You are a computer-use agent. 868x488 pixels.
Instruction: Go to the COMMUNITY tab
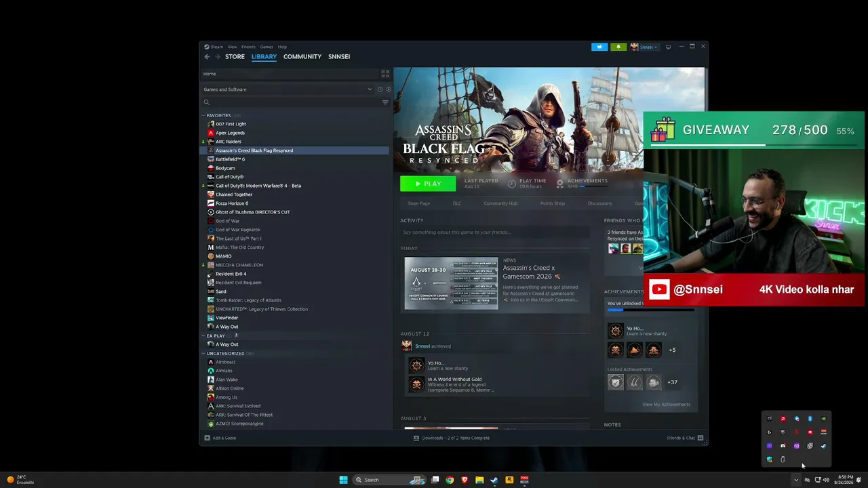(x=302, y=57)
